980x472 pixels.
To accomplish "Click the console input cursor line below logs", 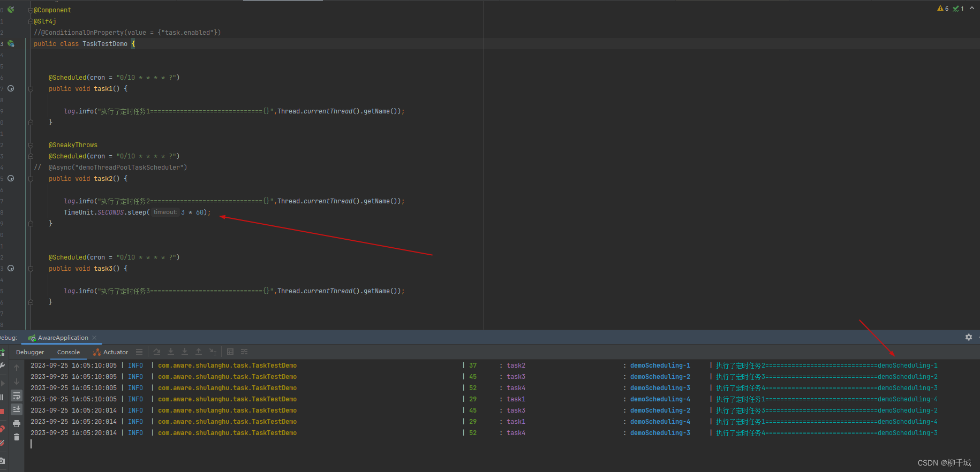I will [31, 444].
